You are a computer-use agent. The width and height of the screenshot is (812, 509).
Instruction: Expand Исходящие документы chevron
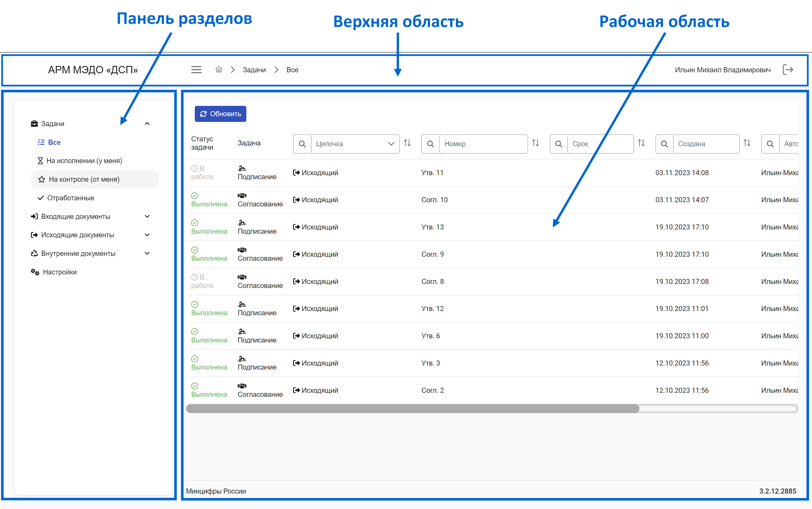click(x=147, y=235)
